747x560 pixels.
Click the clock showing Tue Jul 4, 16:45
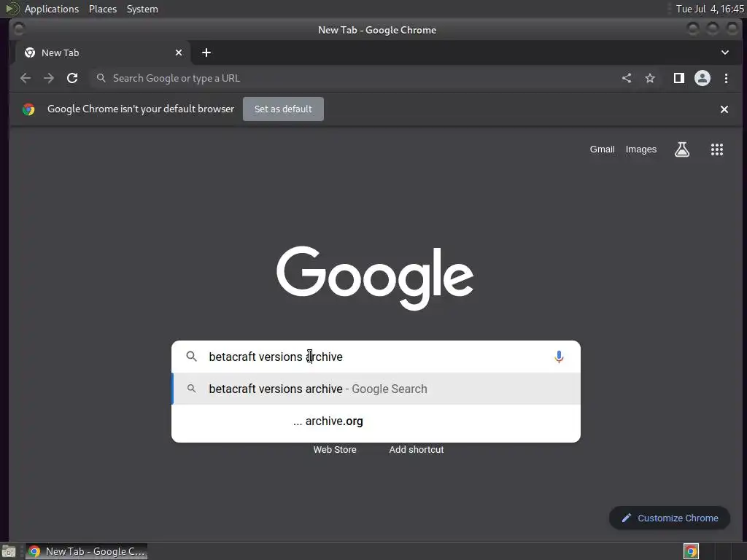pos(709,9)
